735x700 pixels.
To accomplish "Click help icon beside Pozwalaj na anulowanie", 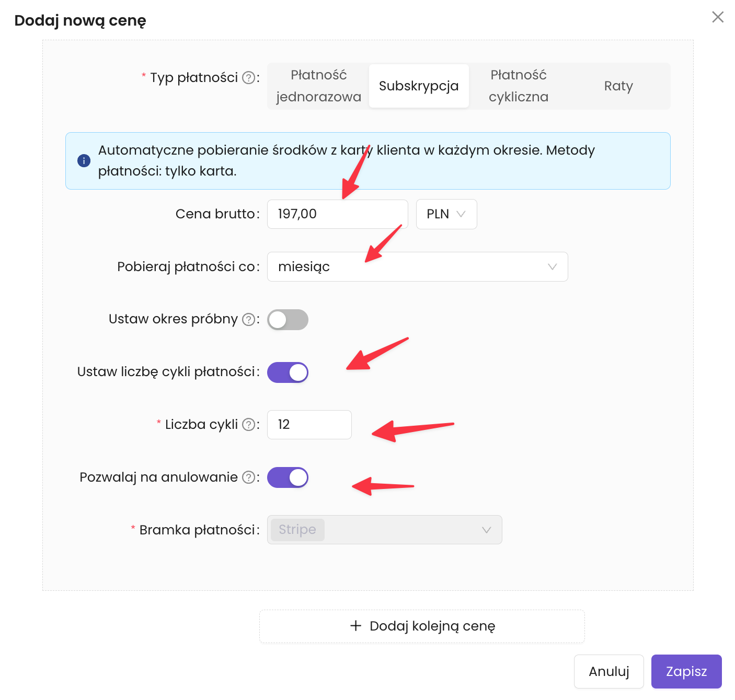I will click(249, 477).
